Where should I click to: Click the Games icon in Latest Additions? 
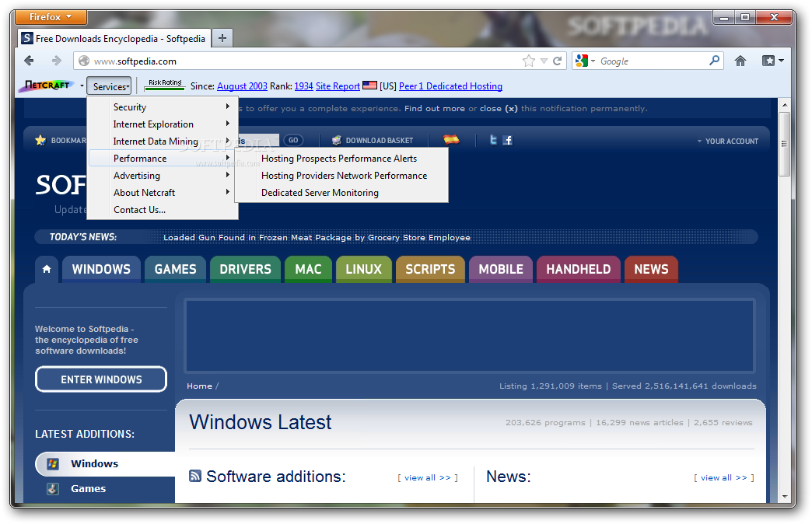(53, 488)
